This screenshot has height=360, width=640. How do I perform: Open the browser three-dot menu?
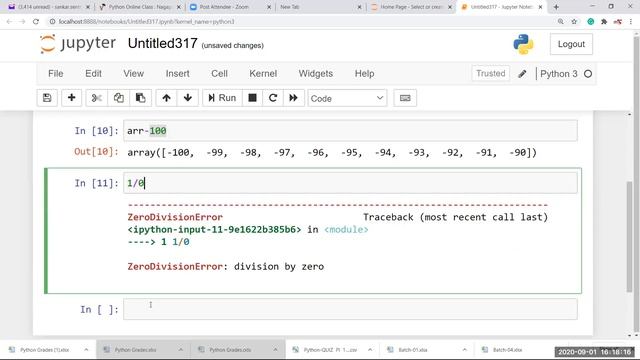[631, 22]
